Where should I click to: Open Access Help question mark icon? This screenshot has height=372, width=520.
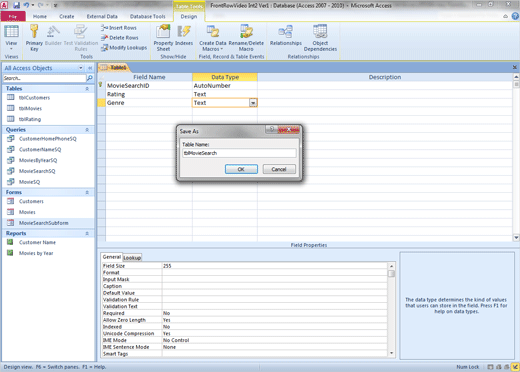(x=515, y=16)
